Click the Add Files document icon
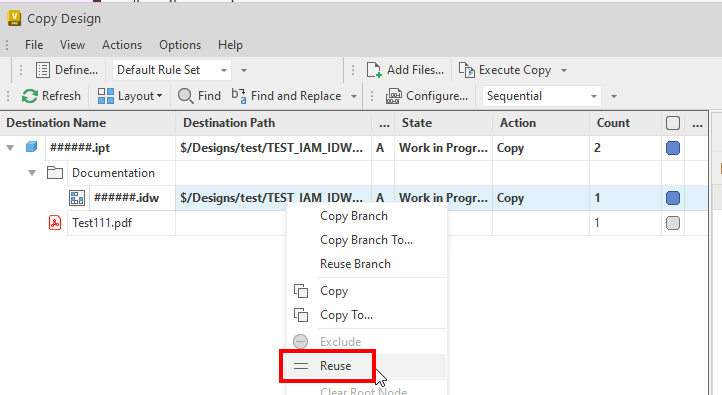 point(374,70)
